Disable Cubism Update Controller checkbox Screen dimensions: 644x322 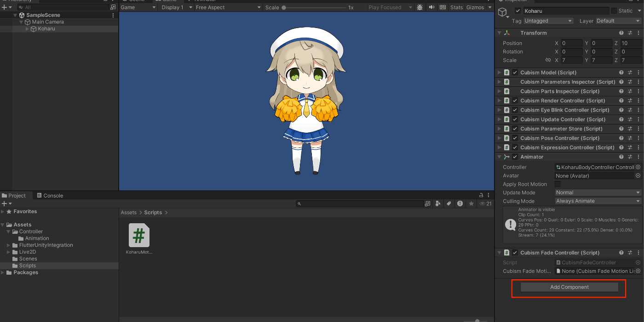pyautogui.click(x=515, y=119)
